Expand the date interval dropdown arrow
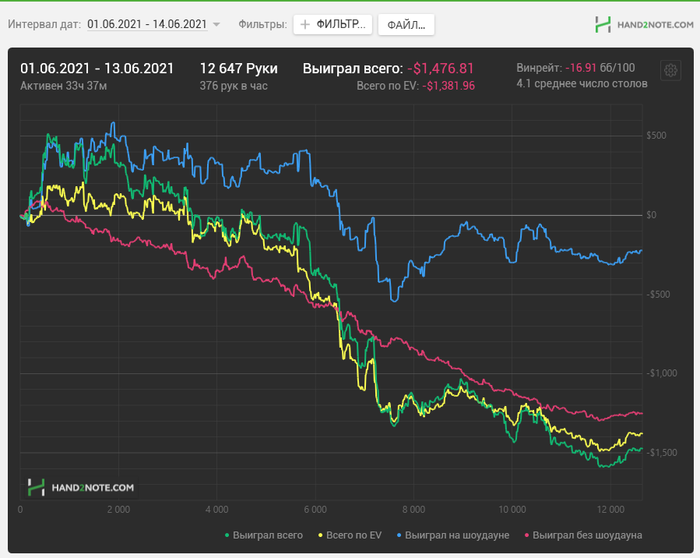The width and height of the screenshot is (700, 558). pos(217,25)
